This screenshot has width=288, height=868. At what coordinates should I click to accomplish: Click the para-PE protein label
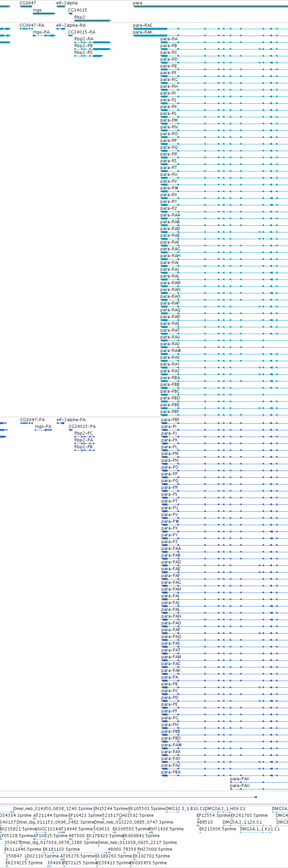coord(170,704)
